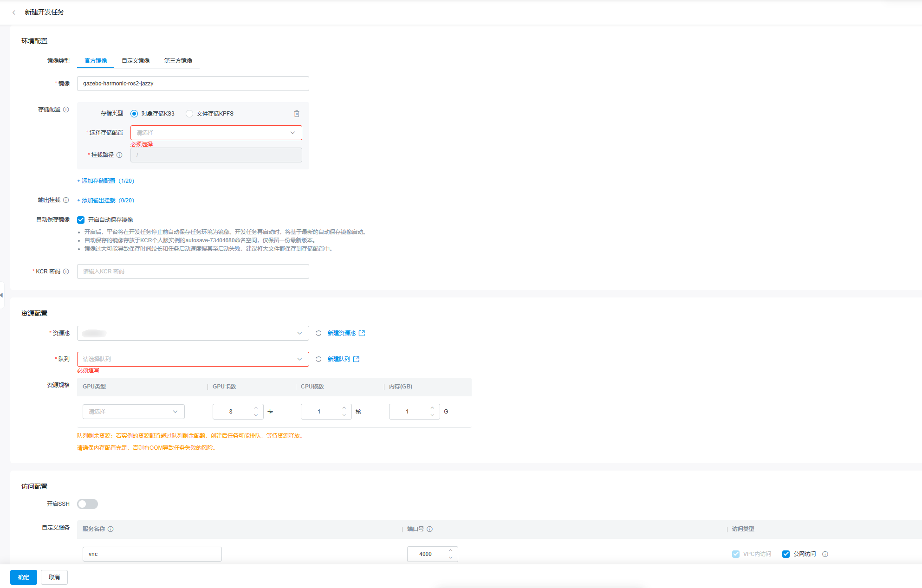Click the KCR 密码 input field
This screenshot has width=922, height=588.
click(193, 271)
